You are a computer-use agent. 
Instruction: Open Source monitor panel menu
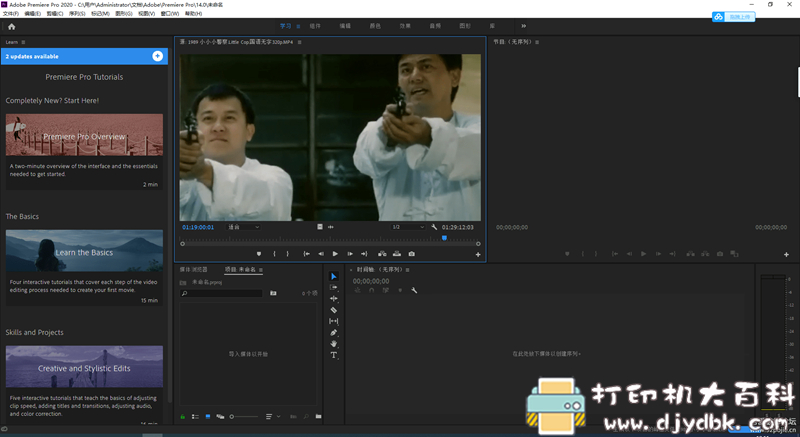[299, 42]
